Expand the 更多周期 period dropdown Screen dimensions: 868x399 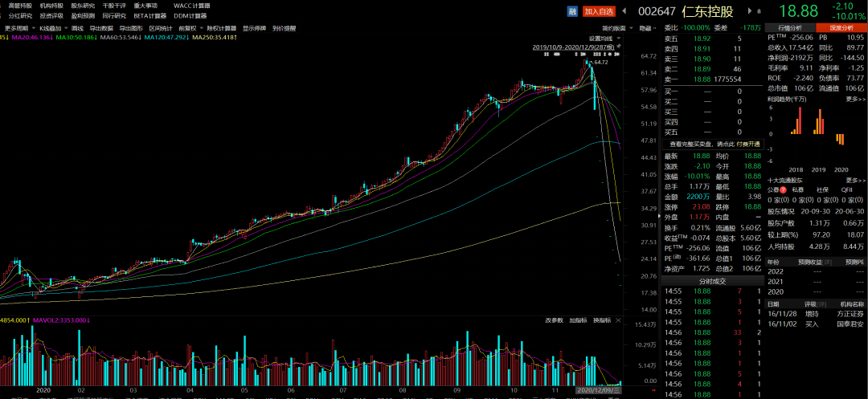pos(18,27)
